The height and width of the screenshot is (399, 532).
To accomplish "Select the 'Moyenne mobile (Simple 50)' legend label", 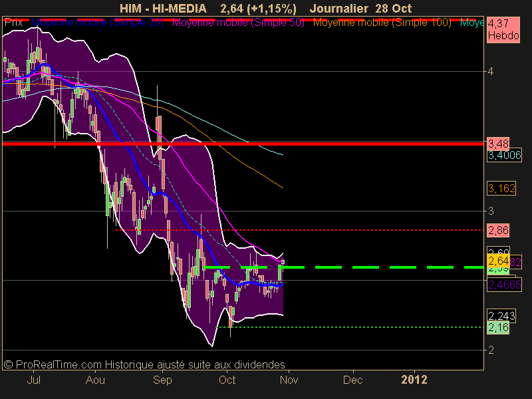I will [x=238, y=23].
